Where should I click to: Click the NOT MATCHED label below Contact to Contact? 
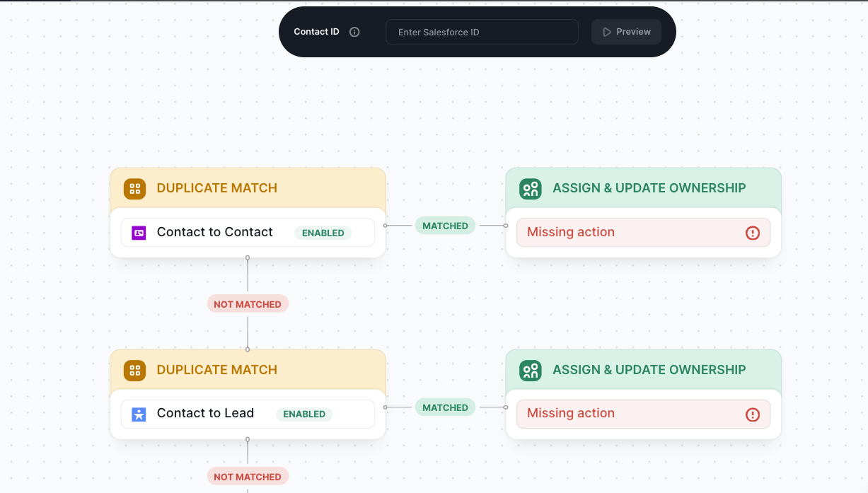(248, 304)
